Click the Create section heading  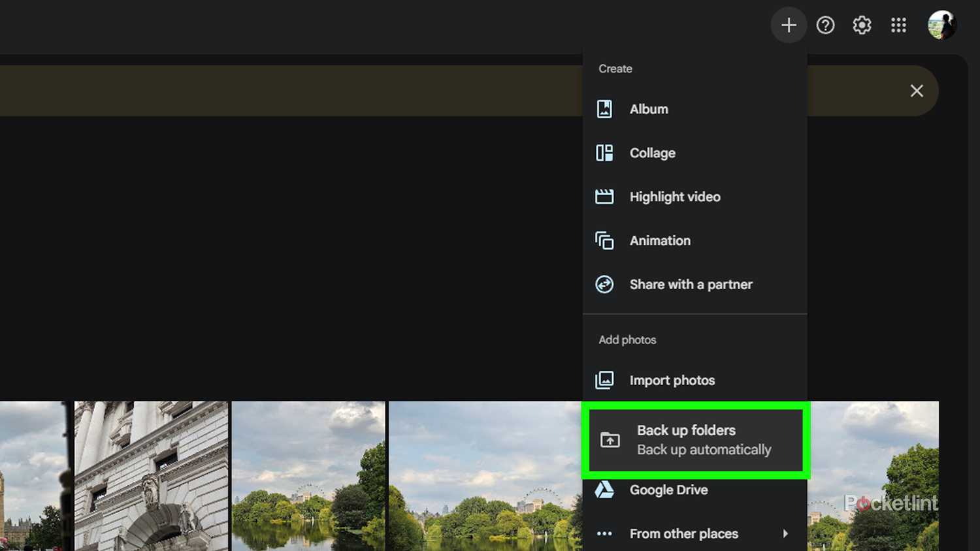tap(615, 69)
